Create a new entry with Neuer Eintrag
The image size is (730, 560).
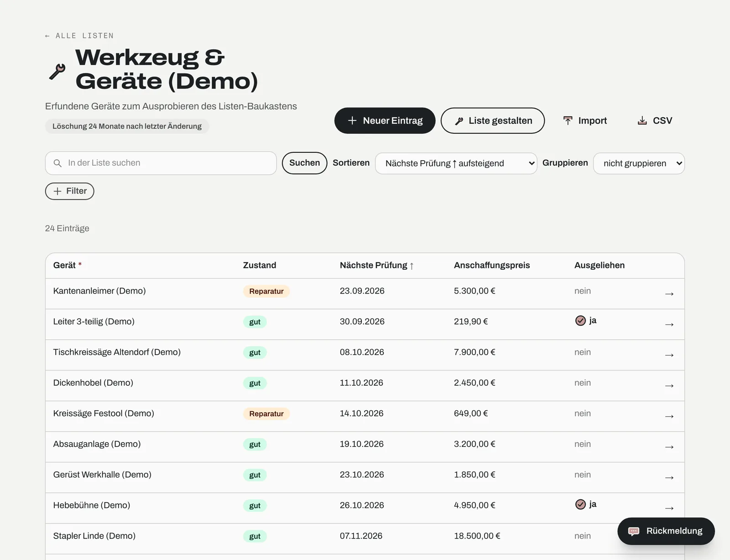pos(385,120)
